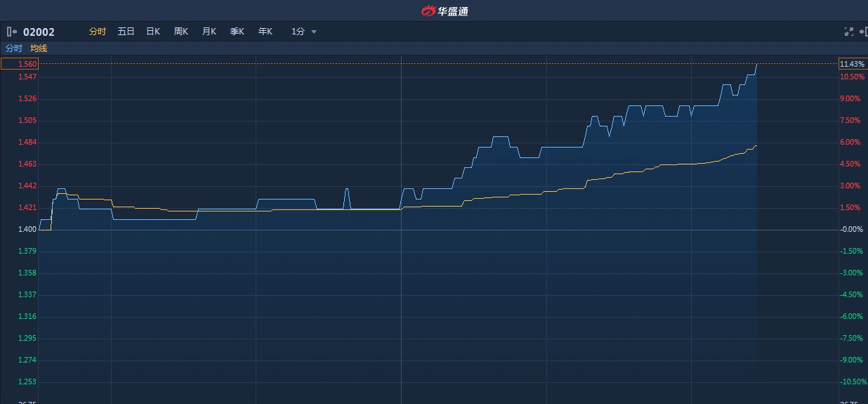Open fullscreen chart view icon
Viewport: 868px width, 404px height.
[x=848, y=32]
